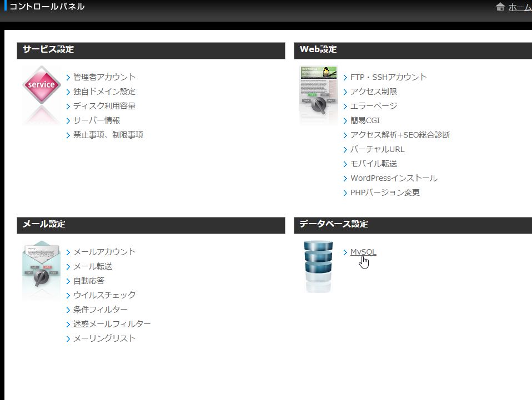This screenshot has width=532, height=400.
Task: Open WordPressインストール page
Action: click(394, 178)
